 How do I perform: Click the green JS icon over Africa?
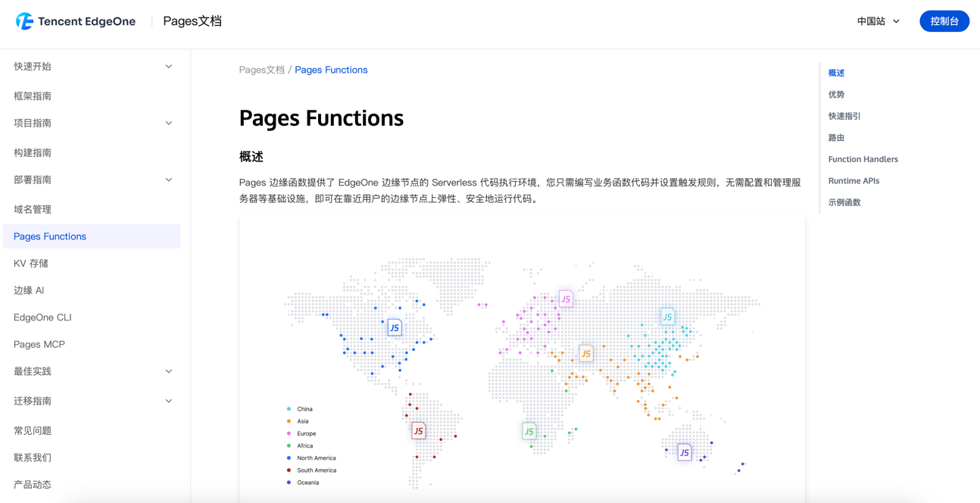[529, 431]
